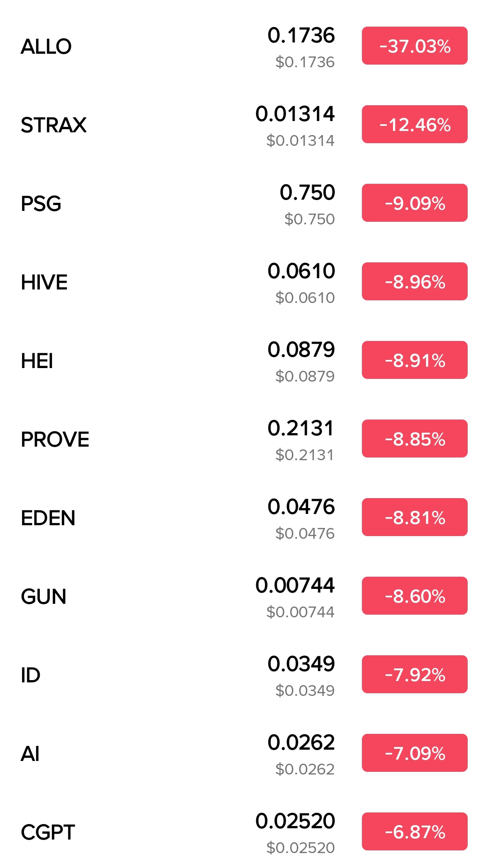This screenshot has width=488, height=868.
Task: Open the HIVE market listing
Action: coord(244,282)
